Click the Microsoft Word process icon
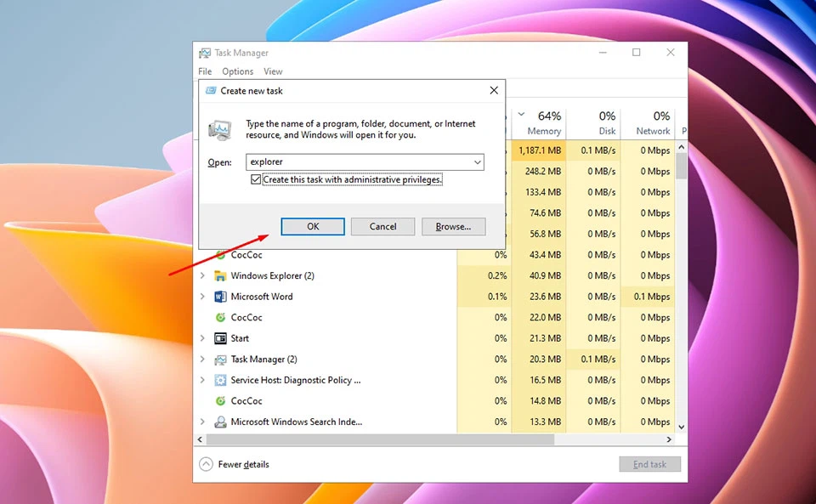The width and height of the screenshot is (816, 504). pos(221,297)
